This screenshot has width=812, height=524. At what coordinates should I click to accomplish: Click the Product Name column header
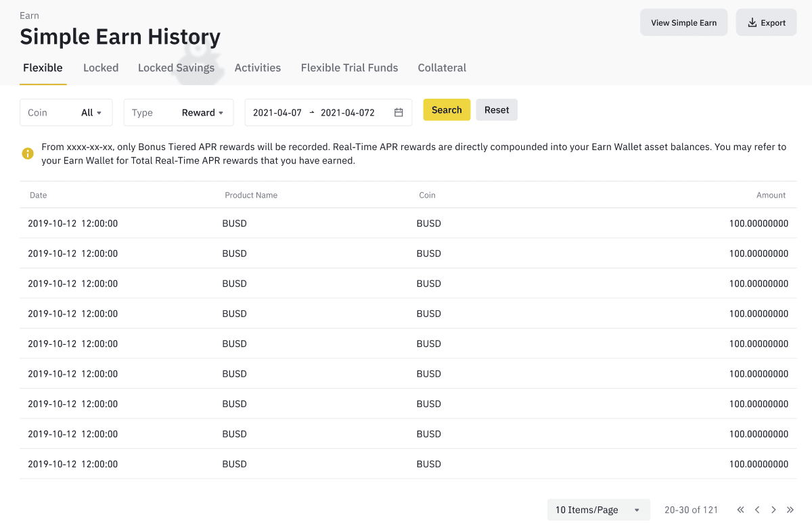click(x=251, y=195)
